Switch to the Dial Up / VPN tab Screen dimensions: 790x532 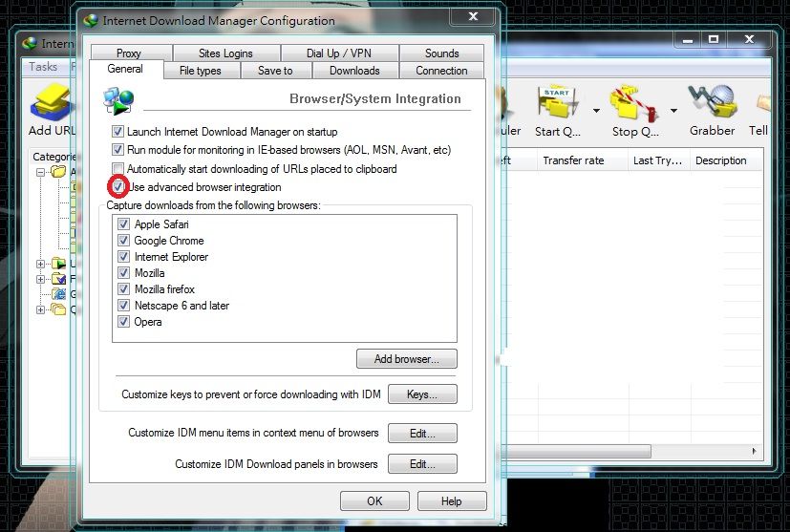339,53
